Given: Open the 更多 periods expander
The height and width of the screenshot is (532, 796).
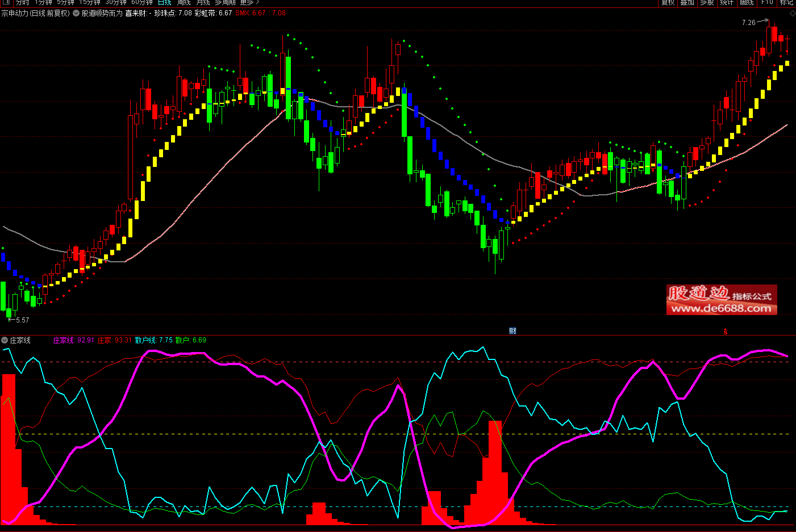Looking at the screenshot, I should (249, 2).
